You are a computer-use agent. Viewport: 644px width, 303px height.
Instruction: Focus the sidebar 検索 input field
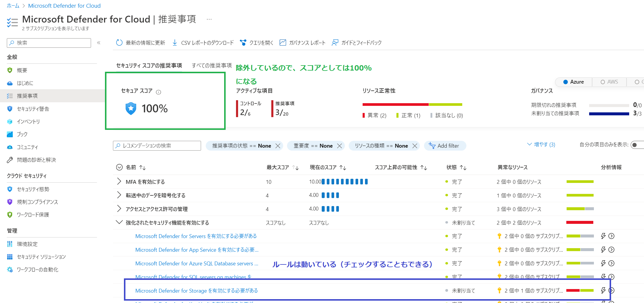(49, 43)
